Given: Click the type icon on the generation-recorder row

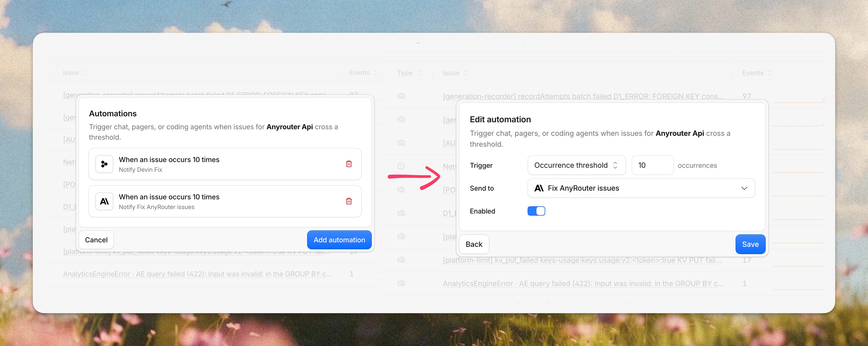Looking at the screenshot, I should [401, 96].
